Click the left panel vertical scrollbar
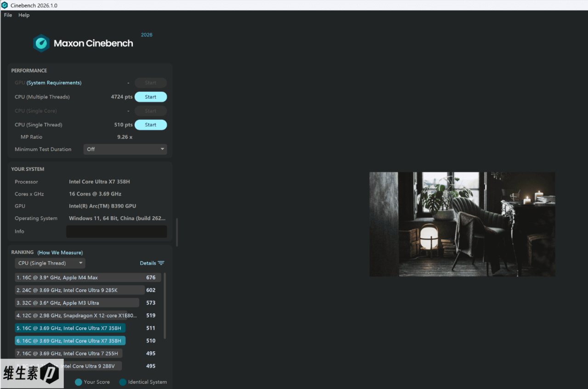Viewport: 588px width, 389px height. pos(177,232)
